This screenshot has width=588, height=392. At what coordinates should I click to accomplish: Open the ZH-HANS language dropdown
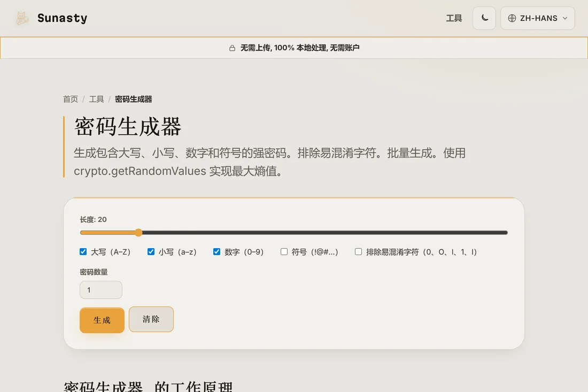537,18
